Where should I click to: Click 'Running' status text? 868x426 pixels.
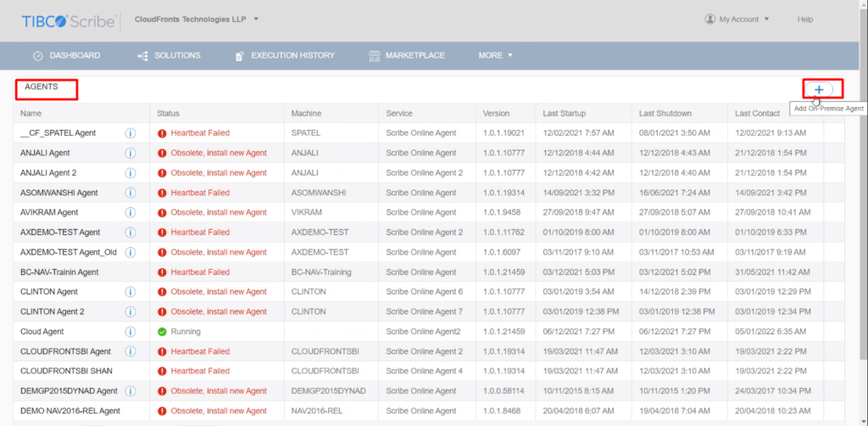(186, 332)
